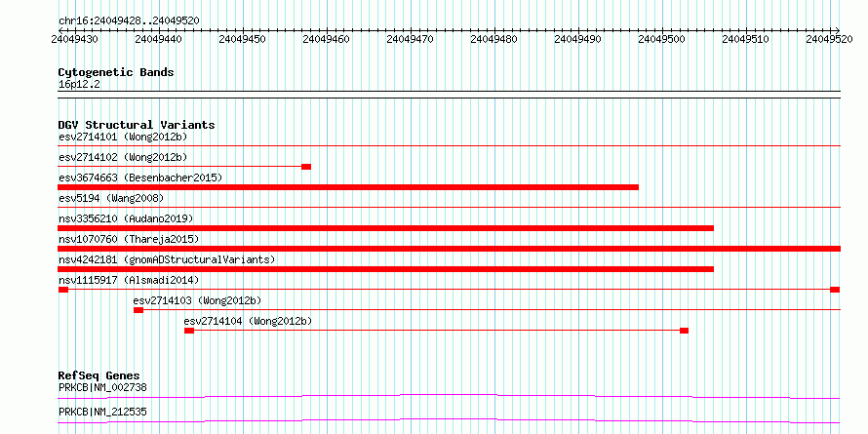Image resolution: width=868 pixels, height=434 pixels.
Task: Open the DGV Structural Variants track title
Action: 137,125
